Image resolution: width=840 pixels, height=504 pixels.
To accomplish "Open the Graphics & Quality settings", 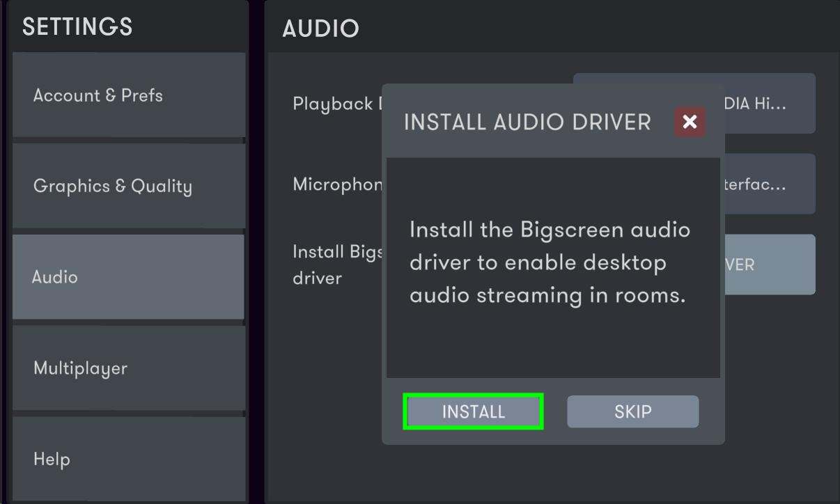I will point(129,186).
